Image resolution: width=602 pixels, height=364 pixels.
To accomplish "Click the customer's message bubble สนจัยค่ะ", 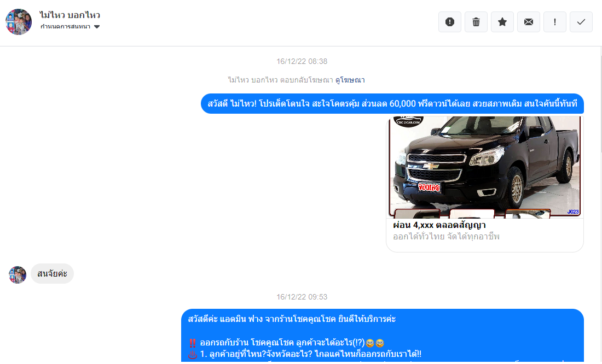I will click(x=52, y=273).
